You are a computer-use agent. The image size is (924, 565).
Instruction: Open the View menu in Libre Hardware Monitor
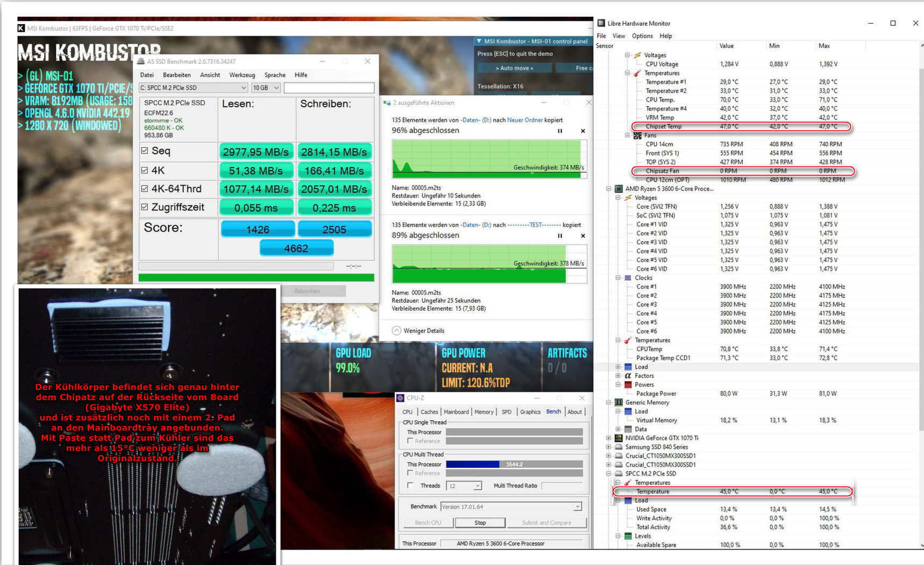pos(619,36)
